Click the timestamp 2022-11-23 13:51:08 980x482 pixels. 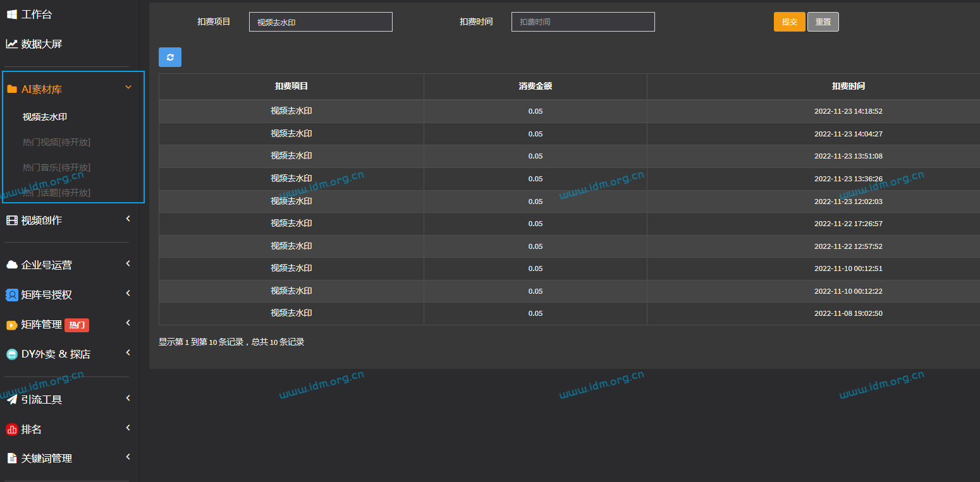pyautogui.click(x=848, y=156)
